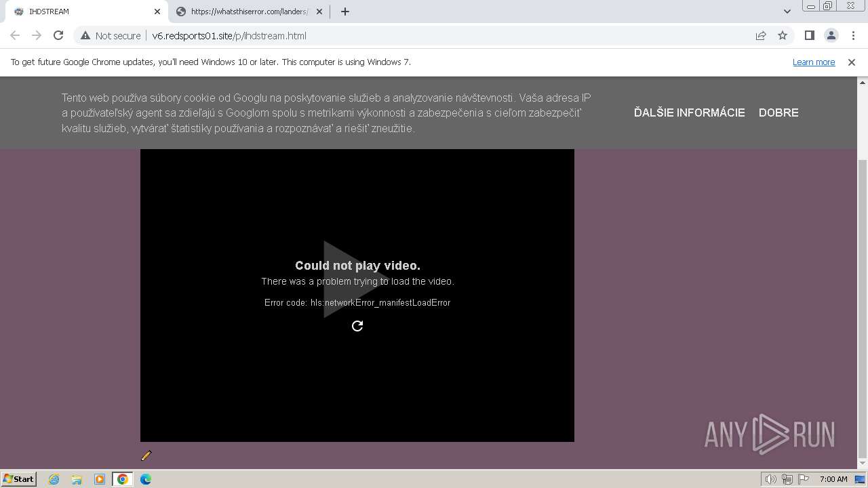Accept cookies with the DOBRE button
This screenshot has width=868, height=488.
[x=778, y=113]
